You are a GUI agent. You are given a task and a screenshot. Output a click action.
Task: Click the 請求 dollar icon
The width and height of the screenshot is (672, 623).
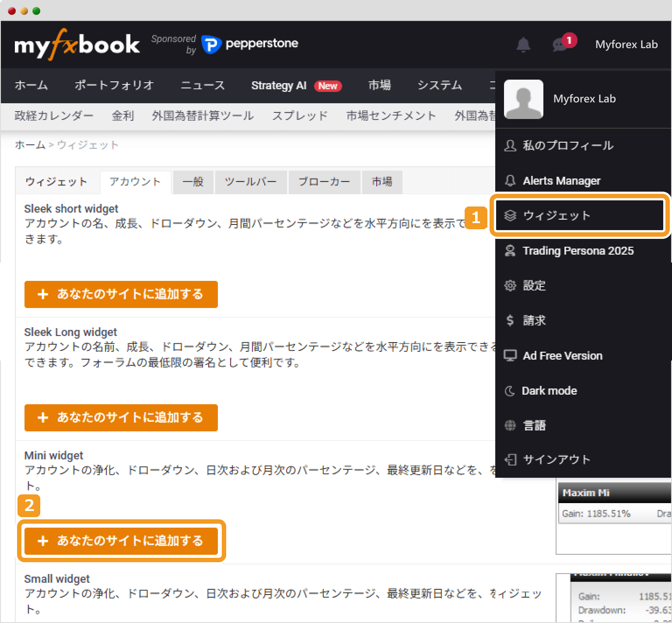click(x=510, y=320)
